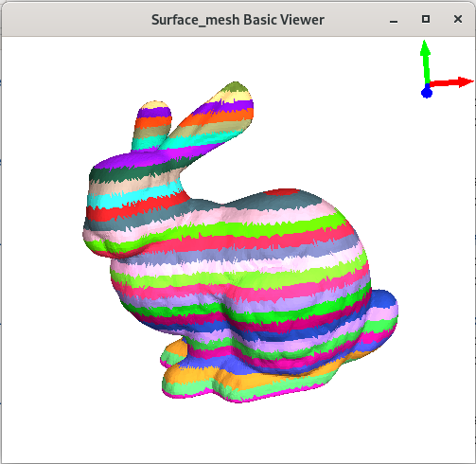Screen dimensions: 476x464
Task: Close the Surface_mesh Basic Viewer window
Action: coord(458,19)
